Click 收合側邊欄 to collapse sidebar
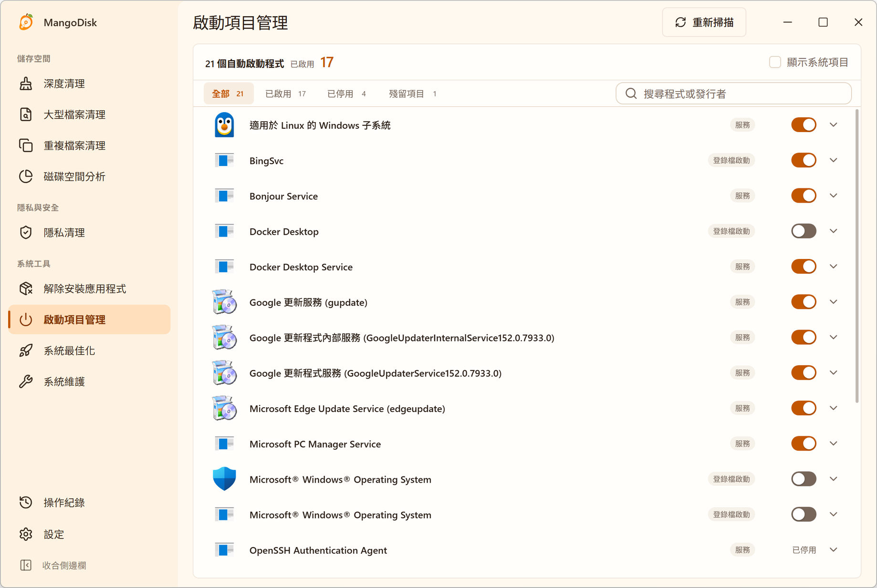877x588 pixels. coord(89,565)
